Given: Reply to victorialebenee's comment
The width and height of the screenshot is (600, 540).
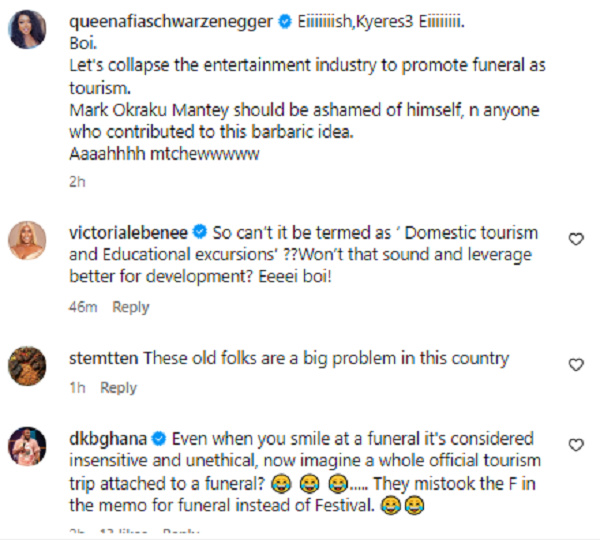Looking at the screenshot, I should (x=131, y=307).
